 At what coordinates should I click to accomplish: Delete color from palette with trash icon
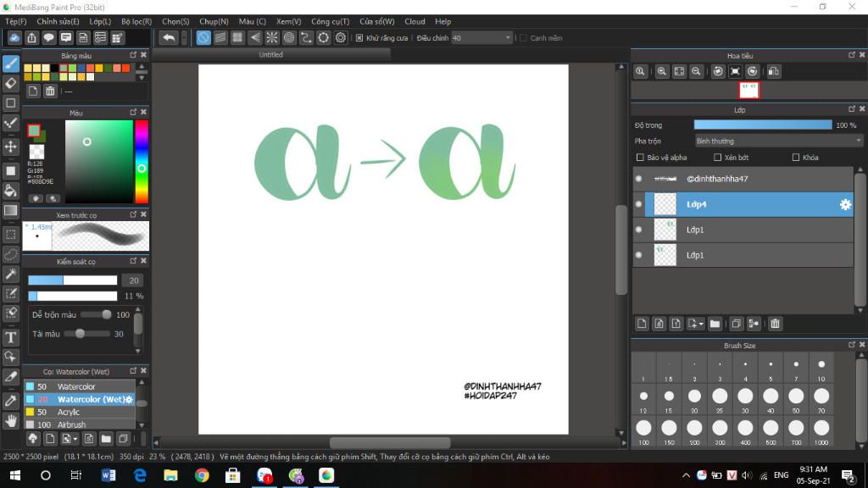[50, 91]
